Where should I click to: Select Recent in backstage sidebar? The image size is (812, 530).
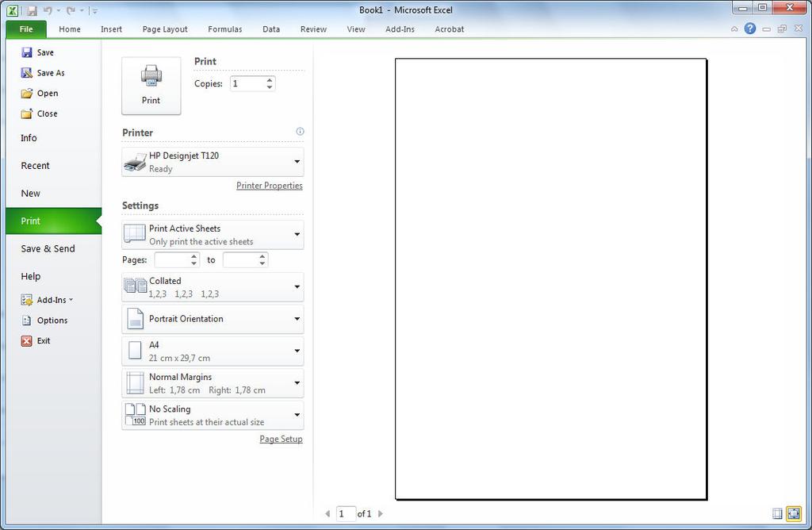click(54, 166)
